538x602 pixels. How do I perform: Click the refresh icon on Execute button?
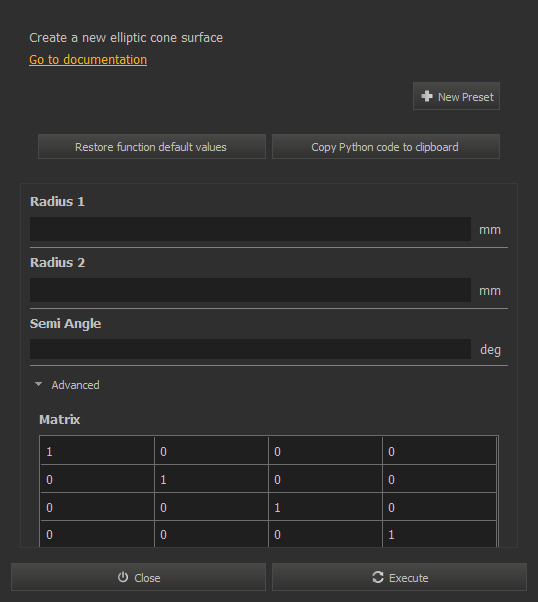(x=378, y=577)
